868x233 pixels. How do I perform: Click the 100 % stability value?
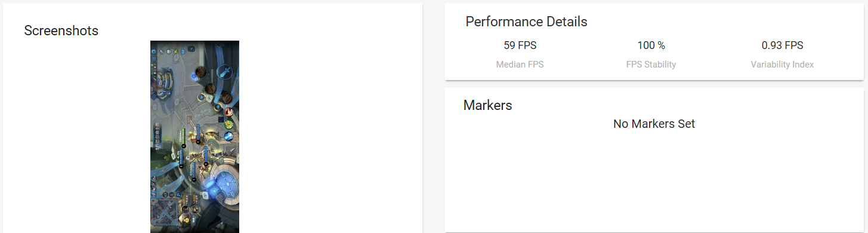tap(651, 45)
